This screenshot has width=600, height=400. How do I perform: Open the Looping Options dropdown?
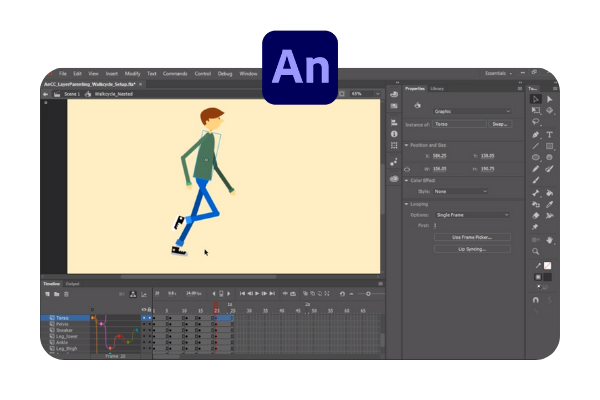point(471,215)
